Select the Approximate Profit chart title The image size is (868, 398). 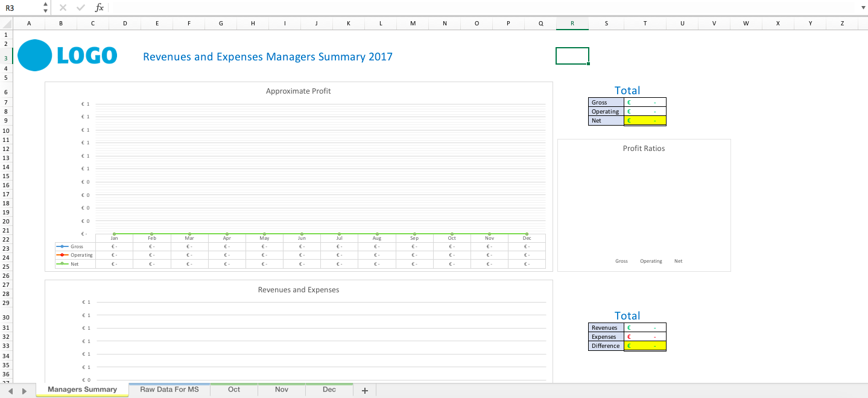click(298, 91)
